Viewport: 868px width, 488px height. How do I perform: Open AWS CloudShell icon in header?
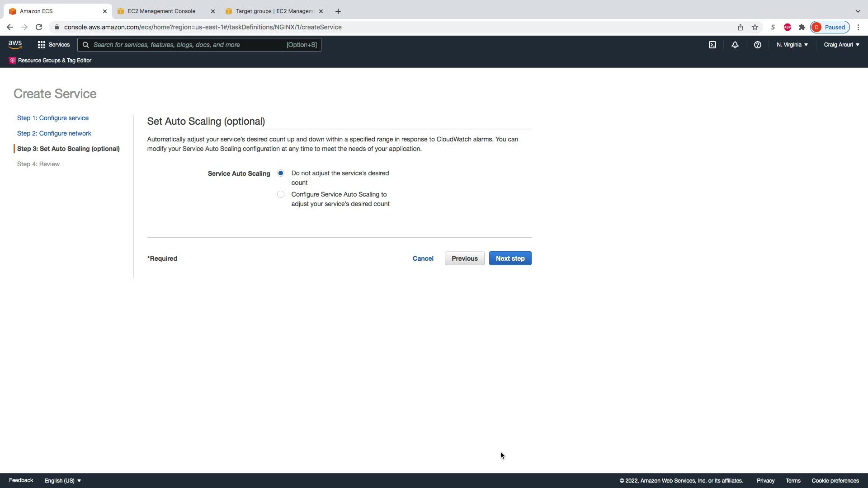point(712,45)
